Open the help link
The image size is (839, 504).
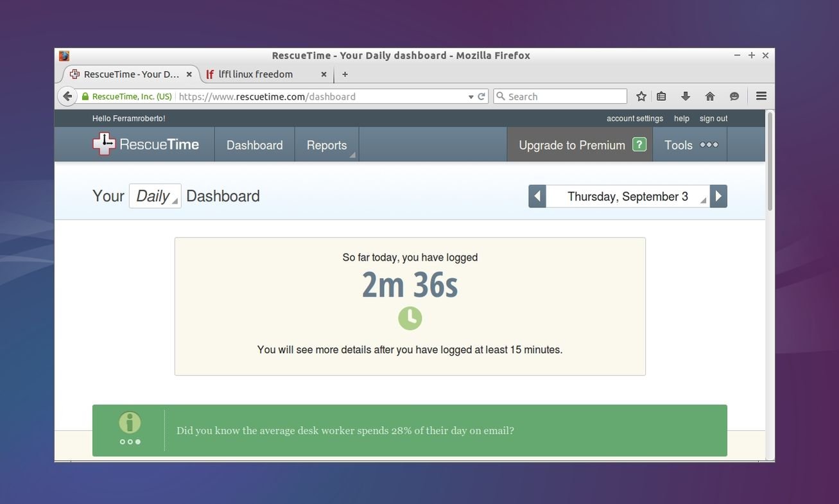682,118
